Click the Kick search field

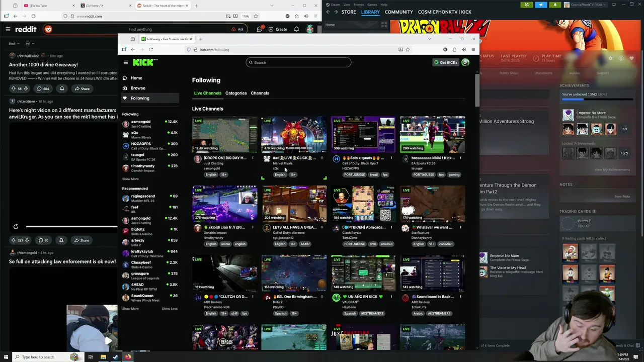pyautogui.click(x=298, y=62)
